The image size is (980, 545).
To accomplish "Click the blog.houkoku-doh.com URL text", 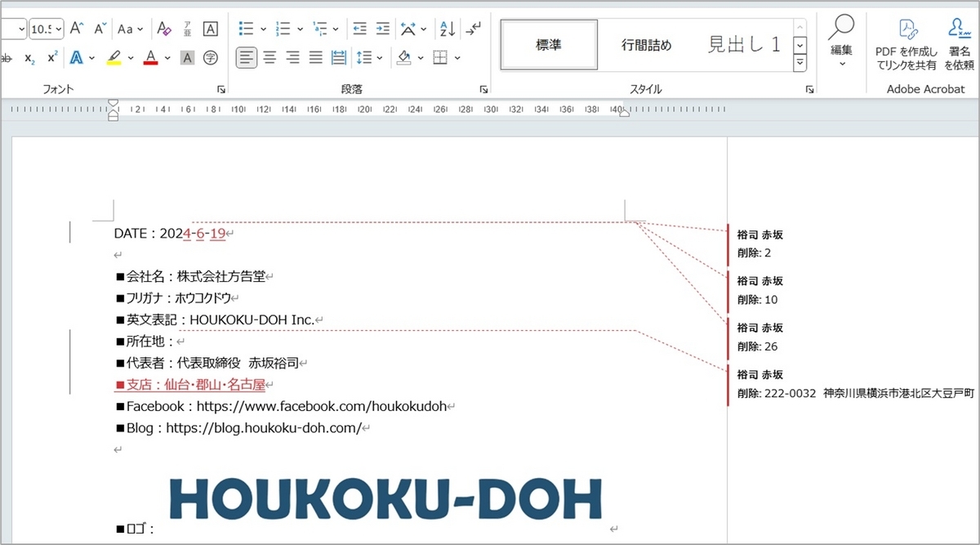I will (x=264, y=427).
